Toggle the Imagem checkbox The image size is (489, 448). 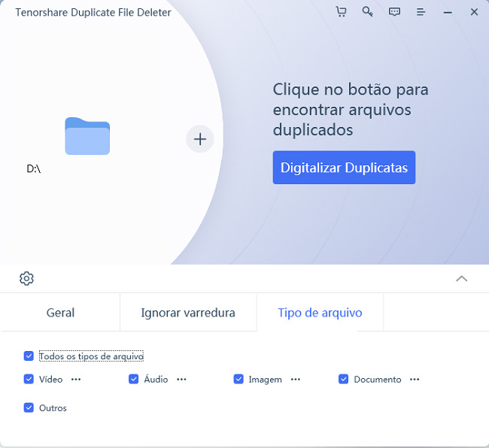[238, 379]
